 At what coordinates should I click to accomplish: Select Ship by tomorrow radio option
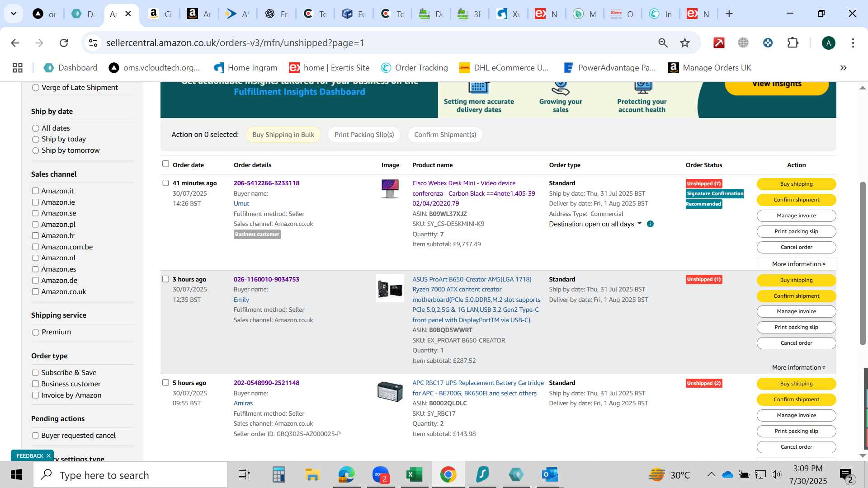pyautogui.click(x=35, y=151)
